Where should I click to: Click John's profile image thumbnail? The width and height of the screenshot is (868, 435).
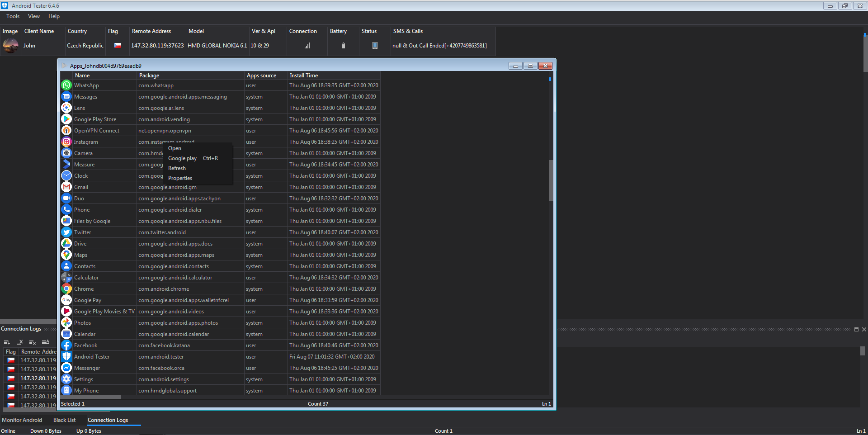pyautogui.click(x=11, y=46)
